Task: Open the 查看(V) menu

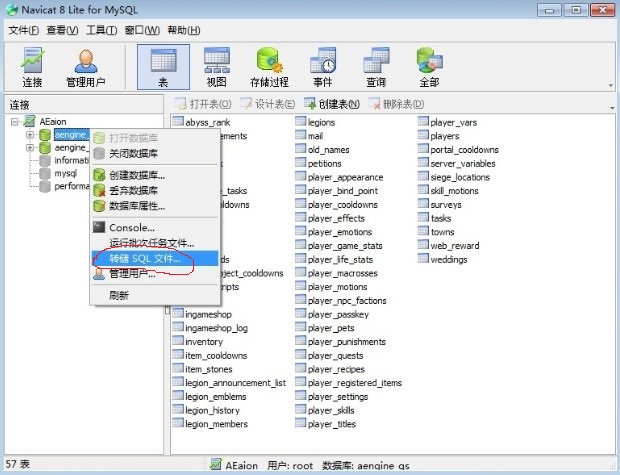Action: tap(62, 30)
